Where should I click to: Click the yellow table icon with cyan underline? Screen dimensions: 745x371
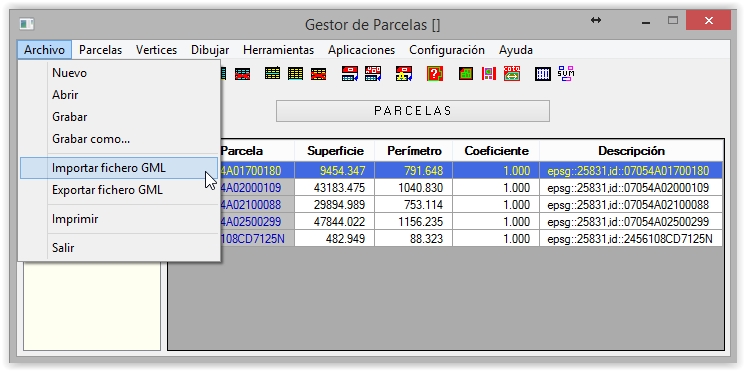tap(295, 74)
